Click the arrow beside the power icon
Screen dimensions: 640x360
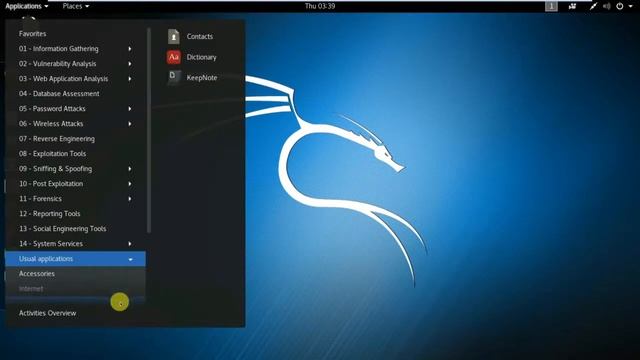coord(631,6)
